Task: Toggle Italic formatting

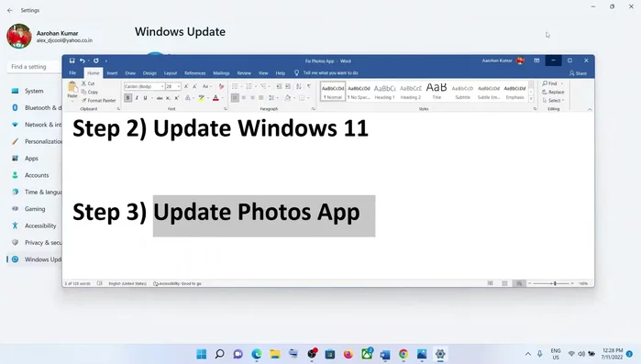Action: (x=137, y=98)
